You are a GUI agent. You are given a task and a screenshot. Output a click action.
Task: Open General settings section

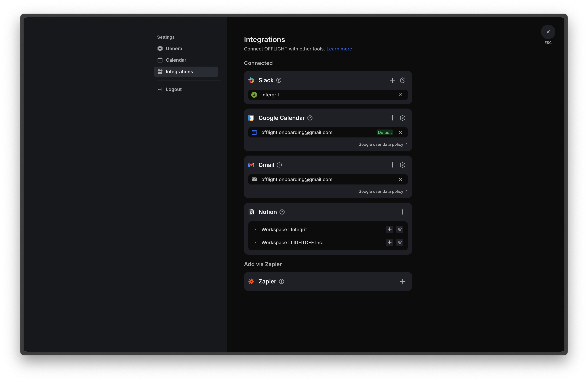coord(174,48)
